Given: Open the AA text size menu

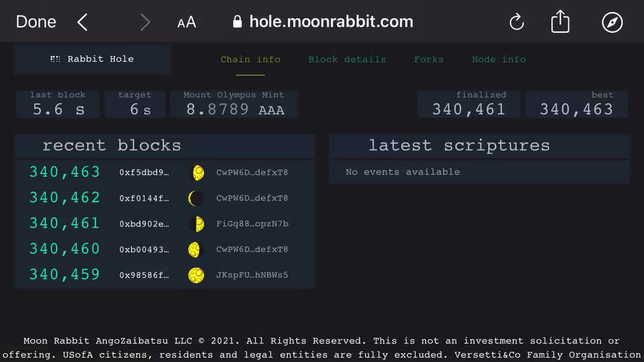Looking at the screenshot, I should coord(187,23).
